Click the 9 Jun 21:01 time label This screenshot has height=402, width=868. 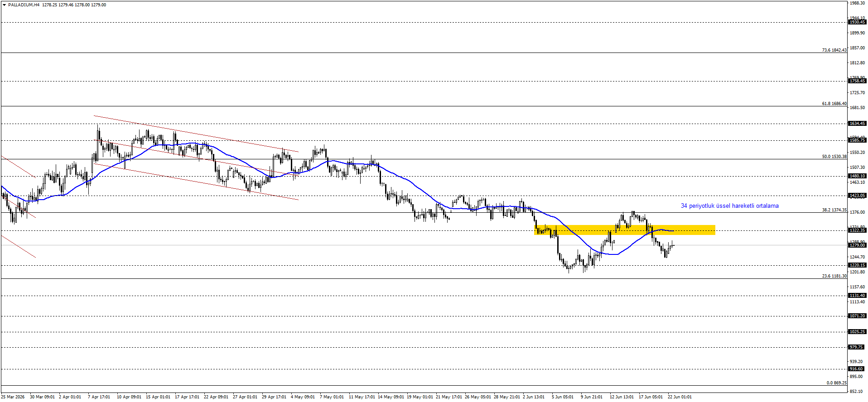tap(592, 397)
